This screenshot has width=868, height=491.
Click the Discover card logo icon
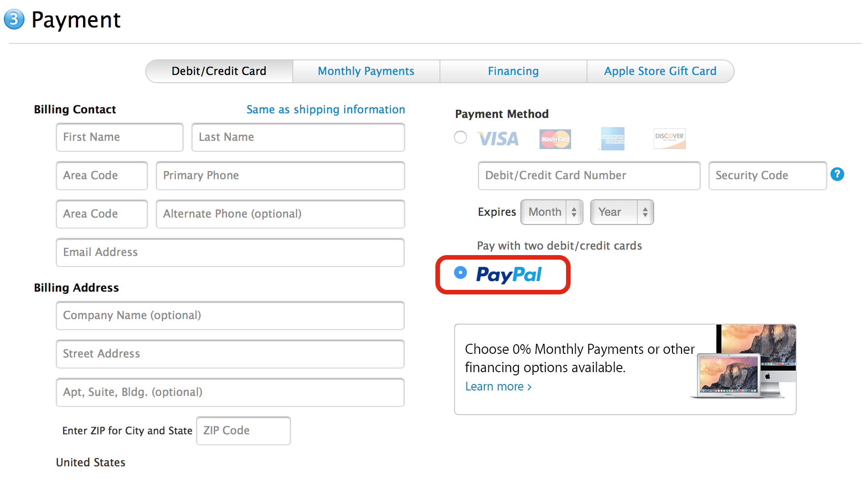669,139
